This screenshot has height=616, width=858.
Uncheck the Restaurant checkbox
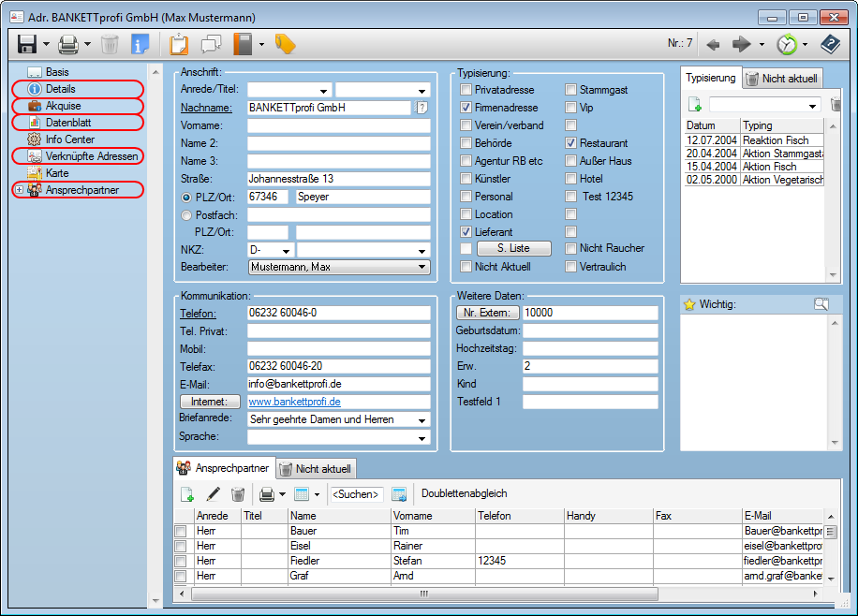click(x=570, y=143)
